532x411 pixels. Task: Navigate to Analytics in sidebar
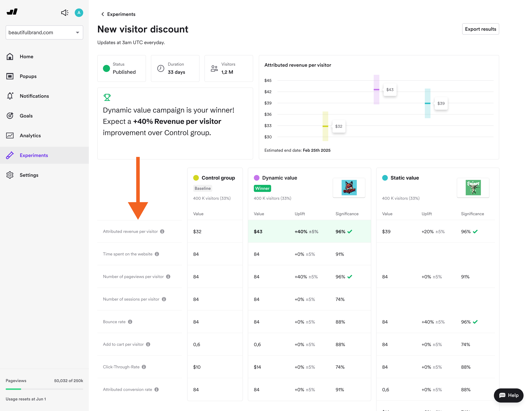pos(30,136)
